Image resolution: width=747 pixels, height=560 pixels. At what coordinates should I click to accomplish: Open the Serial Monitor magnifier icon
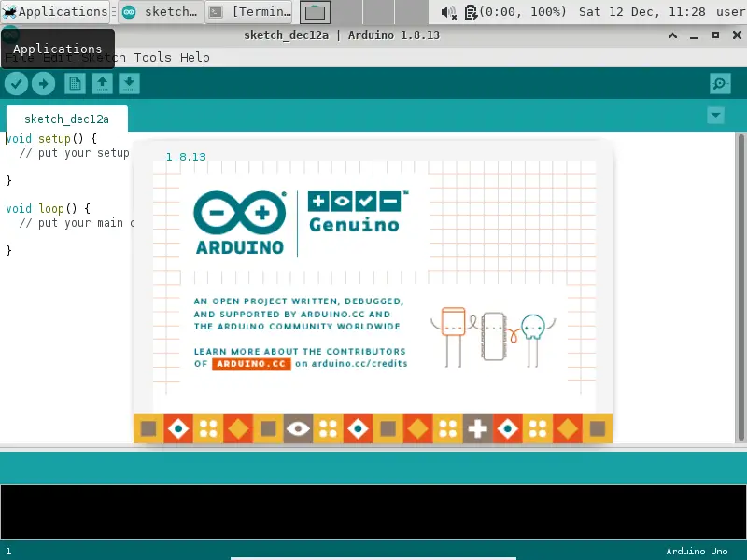[x=720, y=84]
